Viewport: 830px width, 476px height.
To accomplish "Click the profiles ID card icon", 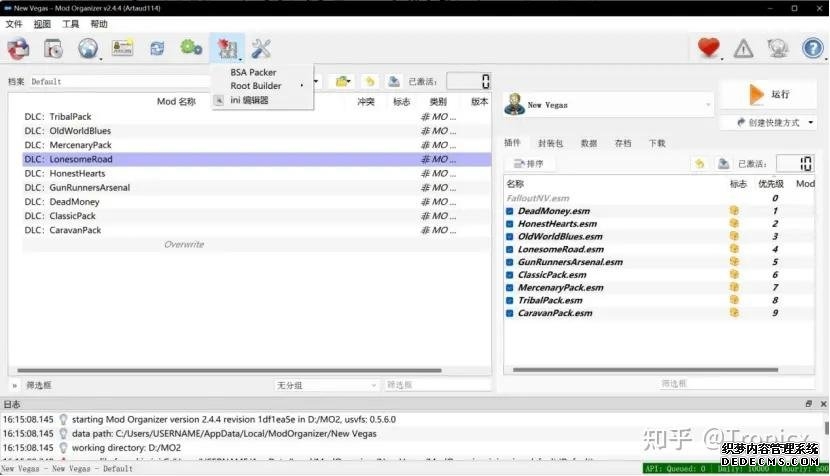I will pos(122,47).
